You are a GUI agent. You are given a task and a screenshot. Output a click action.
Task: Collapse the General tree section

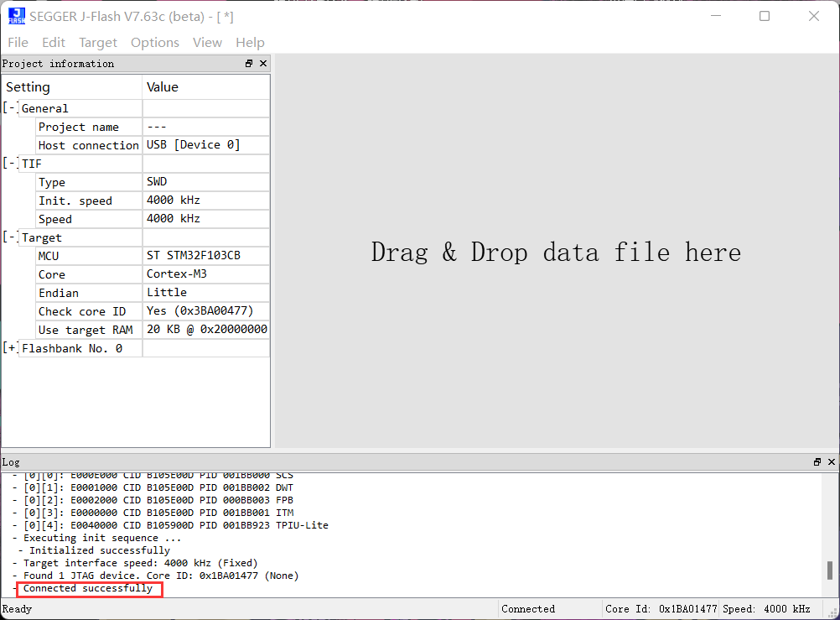click(9, 107)
